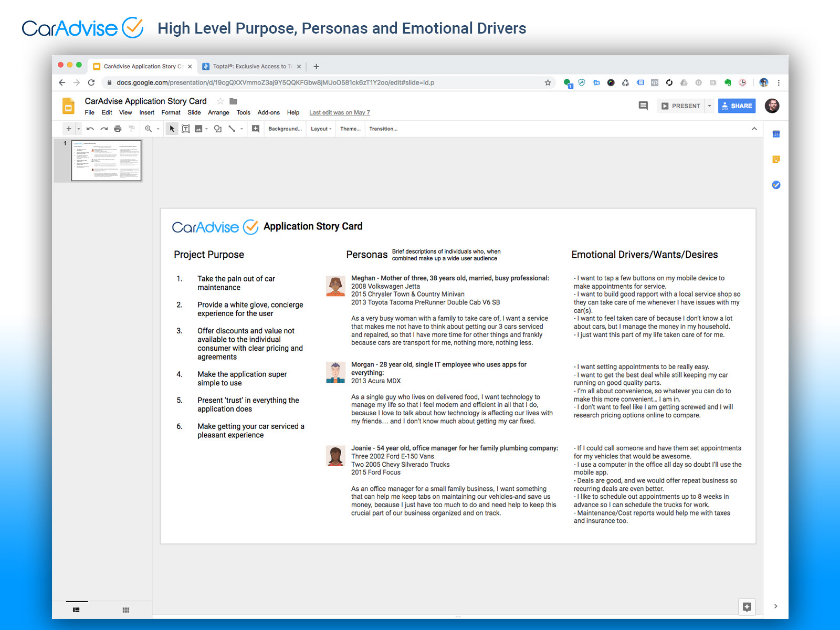This screenshot has height=630, width=840.
Task: Click the slide title Application Story Card
Action: tap(313, 226)
